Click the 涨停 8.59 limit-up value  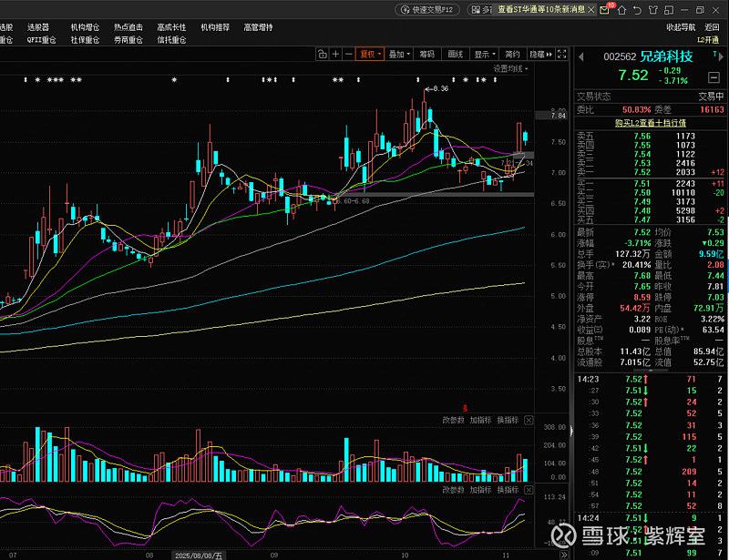(642, 297)
